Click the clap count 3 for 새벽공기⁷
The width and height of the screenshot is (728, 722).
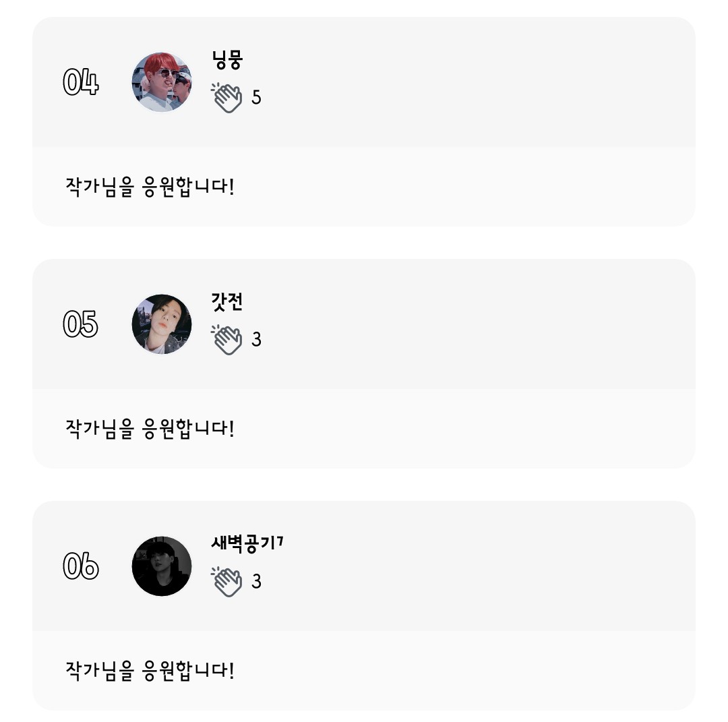(x=256, y=582)
